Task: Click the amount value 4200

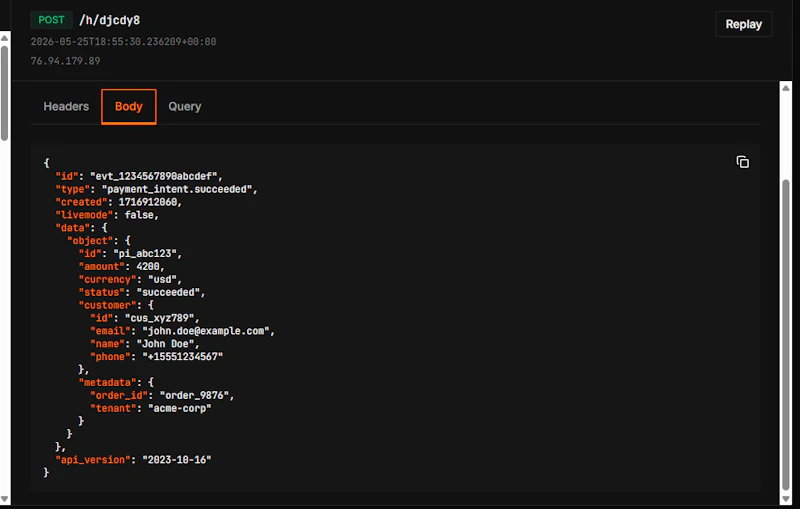Action: click(x=150, y=266)
